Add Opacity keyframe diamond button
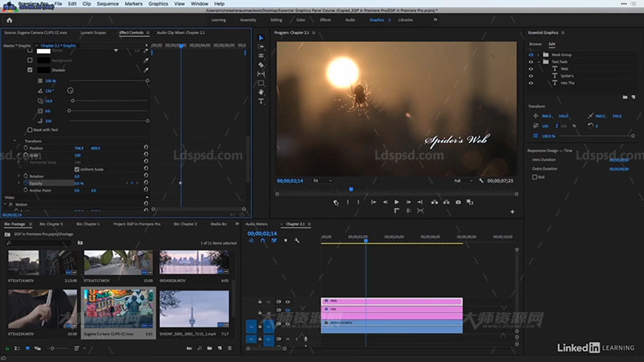 tap(132, 183)
